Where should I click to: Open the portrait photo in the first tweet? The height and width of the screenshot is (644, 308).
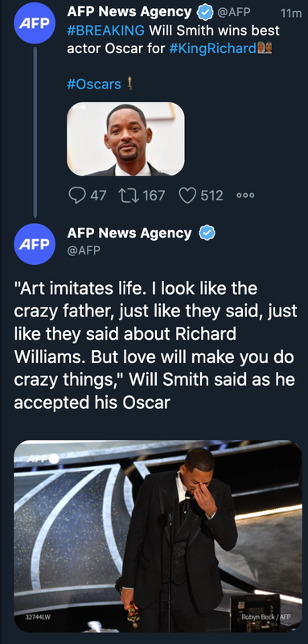125,139
